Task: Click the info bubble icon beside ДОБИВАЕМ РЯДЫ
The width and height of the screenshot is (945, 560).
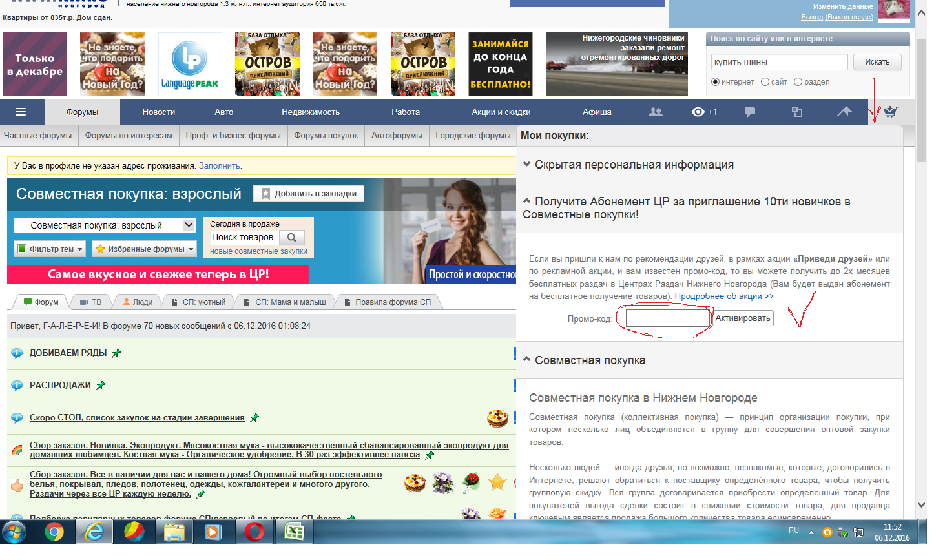Action: (17, 353)
